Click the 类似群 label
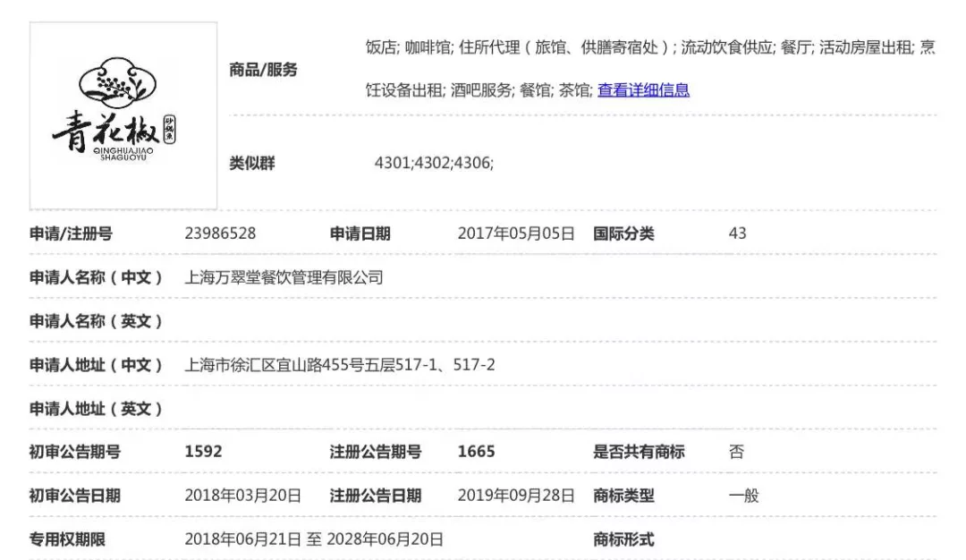Viewport: 966px width, 560px height. point(252,163)
